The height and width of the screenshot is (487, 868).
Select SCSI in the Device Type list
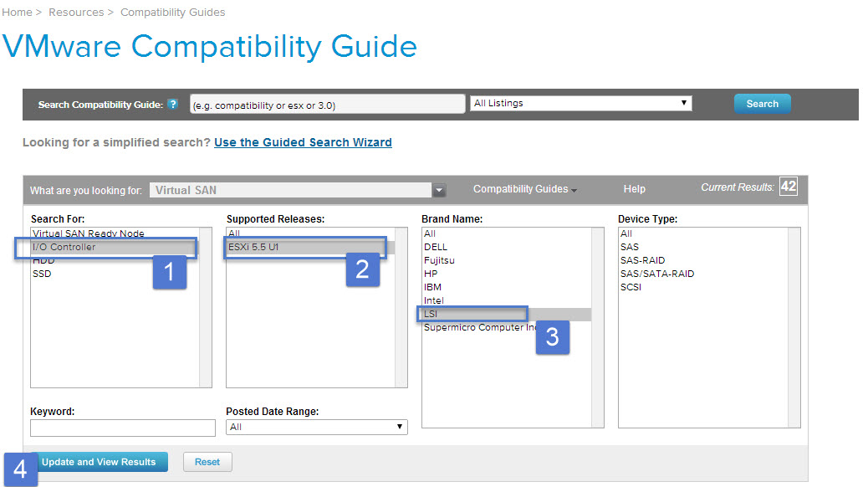point(703,287)
